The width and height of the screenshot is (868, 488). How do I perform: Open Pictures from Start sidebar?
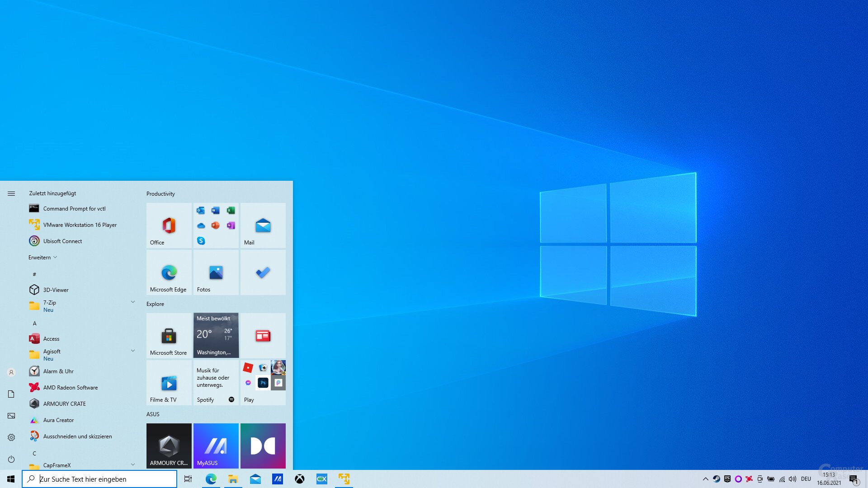[x=11, y=416]
